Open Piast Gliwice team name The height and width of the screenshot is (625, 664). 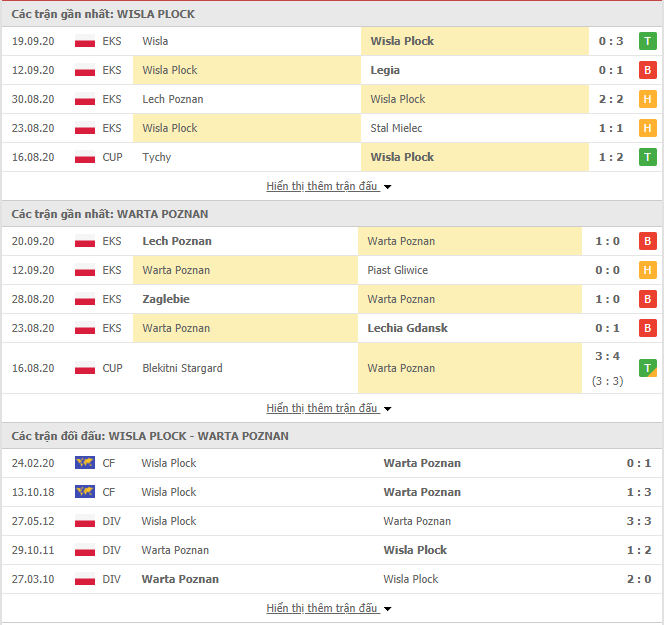coord(398,270)
